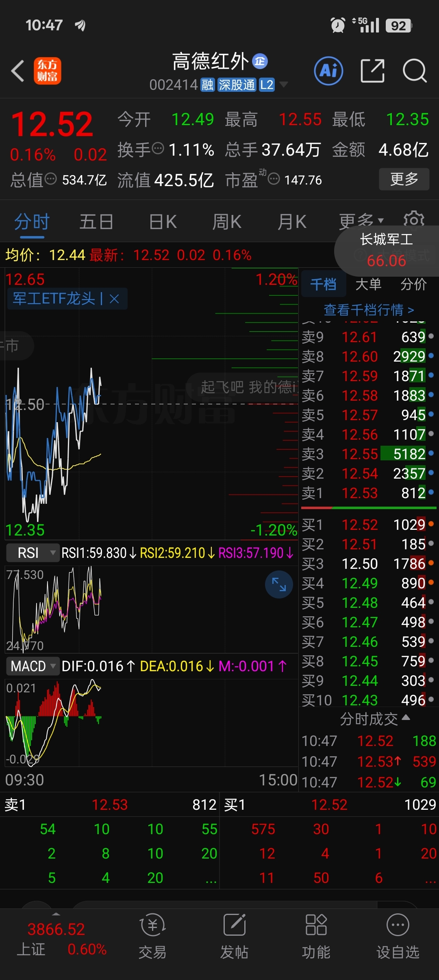Tap the 起飞吧 我的德 comment bubble

[242, 387]
